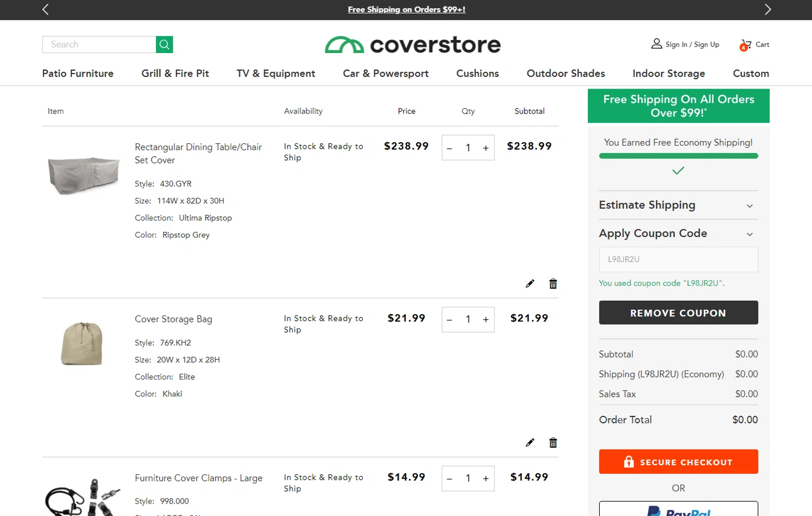Click the Sign In / Sign Up link
Screen dimensions: 812x516
click(x=692, y=44)
